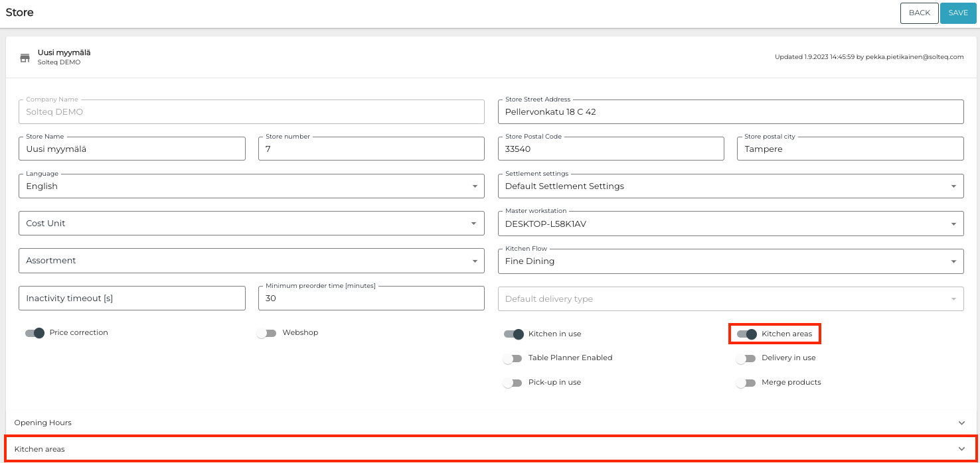The image size is (980, 463).
Task: Expand the Kitchen areas panel
Action: tap(490, 449)
